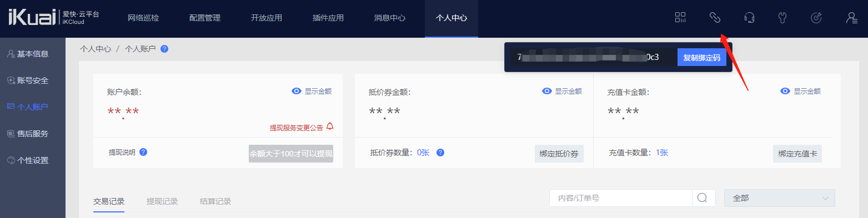Click the iKuai cloud platform logo
The width and height of the screenshot is (868, 218).
coord(53,18)
